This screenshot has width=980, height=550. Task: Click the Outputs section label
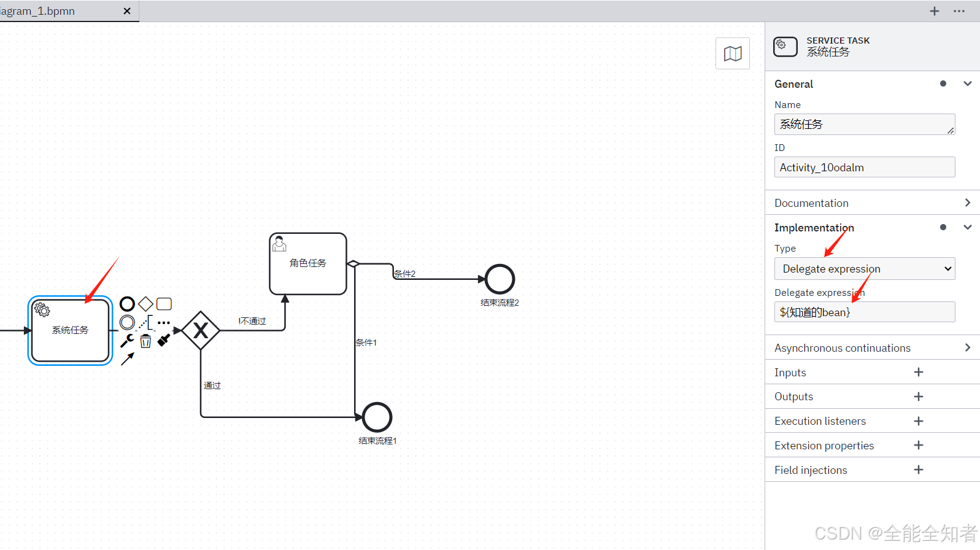[x=793, y=397]
